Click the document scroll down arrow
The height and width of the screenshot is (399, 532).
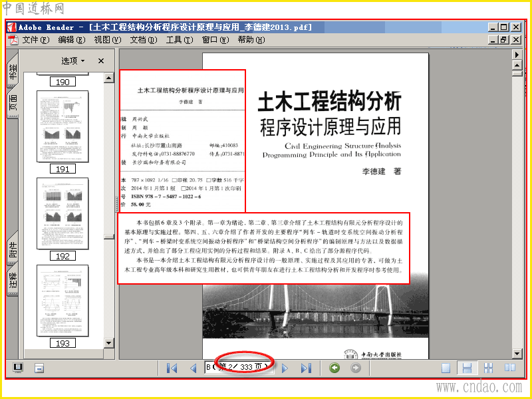(x=517, y=354)
